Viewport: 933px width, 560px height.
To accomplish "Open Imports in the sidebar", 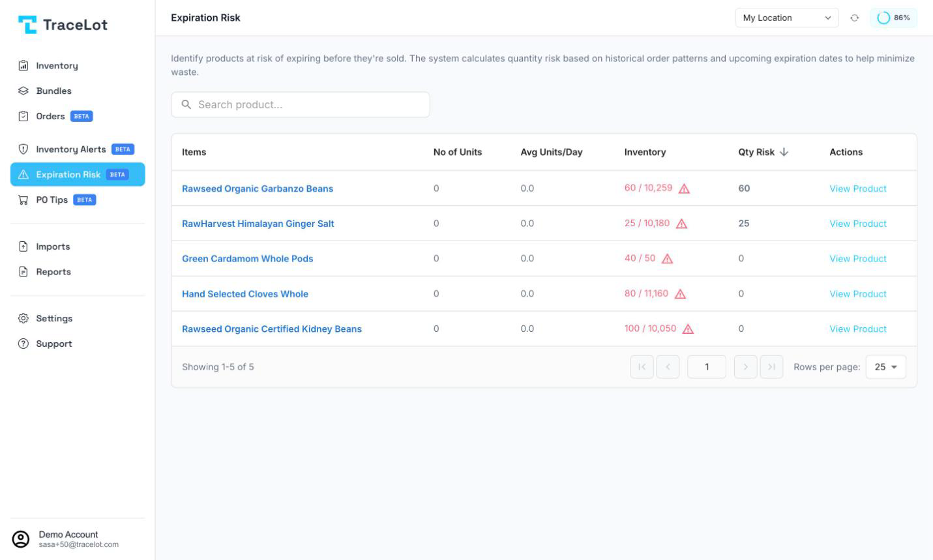I will point(78,246).
